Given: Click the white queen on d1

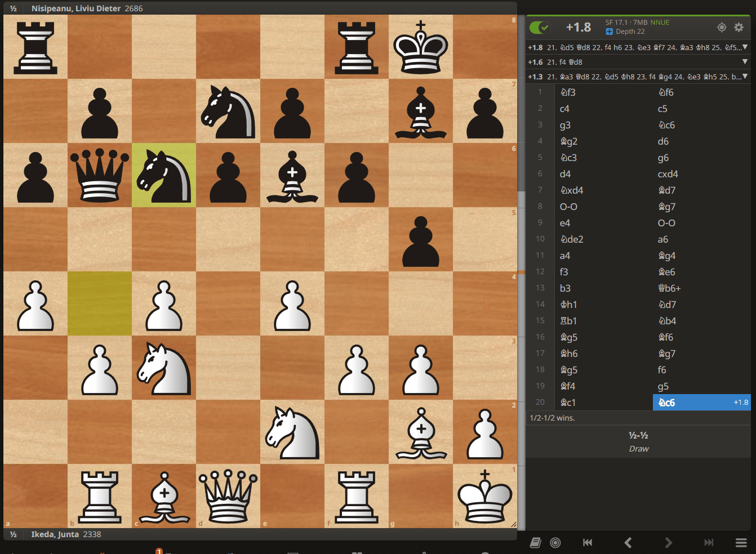Looking at the screenshot, I should click(x=228, y=496).
